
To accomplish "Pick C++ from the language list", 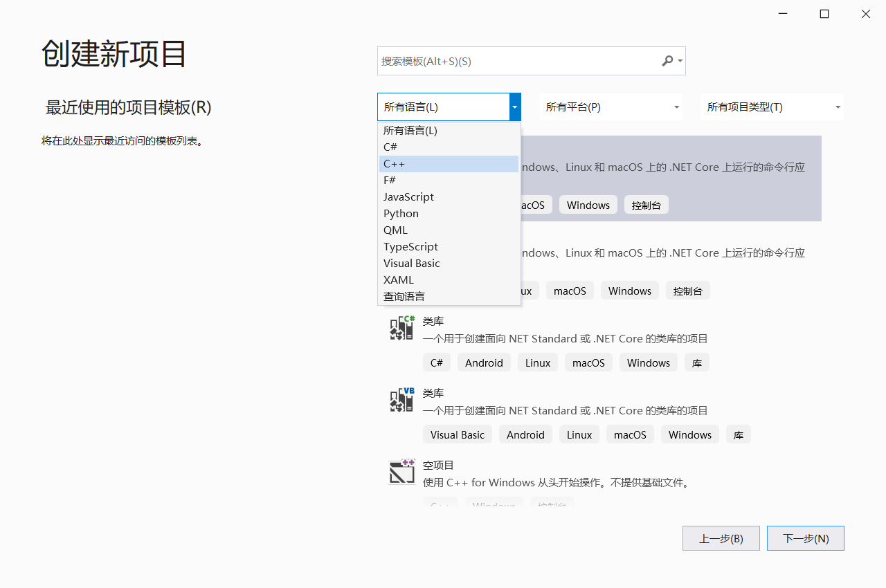I will tap(449, 164).
